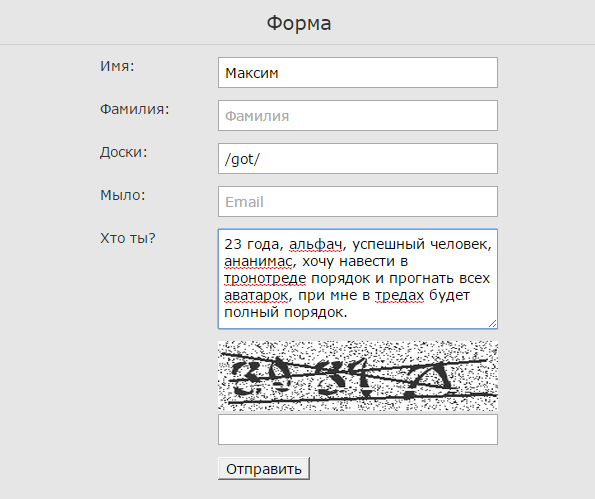Click the distorted captcha image
This screenshot has height=499, width=595.
point(358,376)
